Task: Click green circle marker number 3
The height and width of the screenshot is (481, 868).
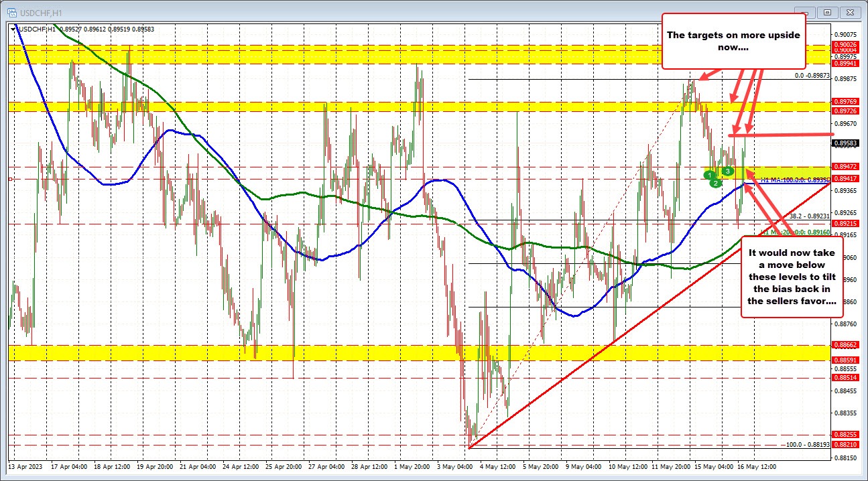Action: pos(727,171)
